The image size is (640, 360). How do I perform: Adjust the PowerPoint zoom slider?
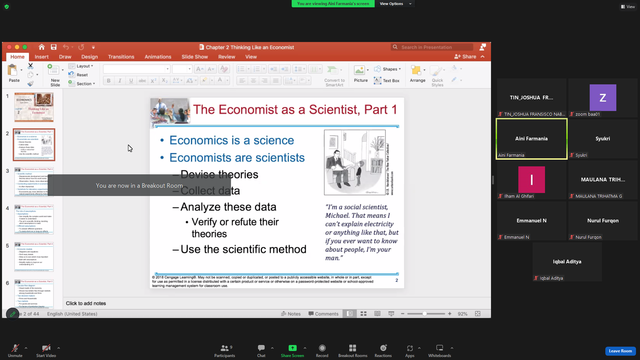[426, 313]
